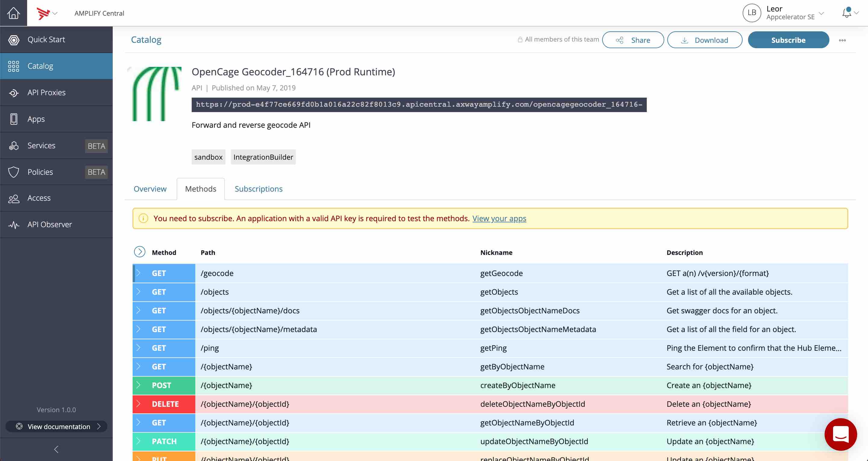The width and height of the screenshot is (868, 461).
Task: Open API Proxies in the sidebar
Action: click(56, 92)
